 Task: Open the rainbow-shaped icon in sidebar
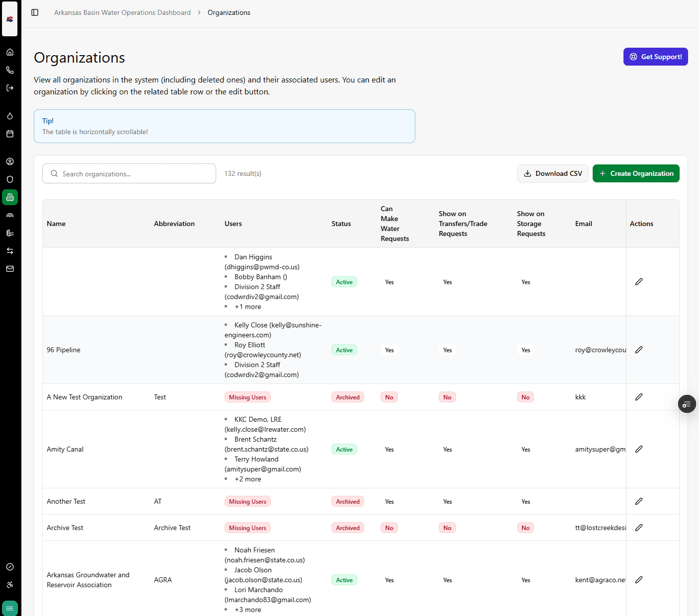[x=10, y=215]
